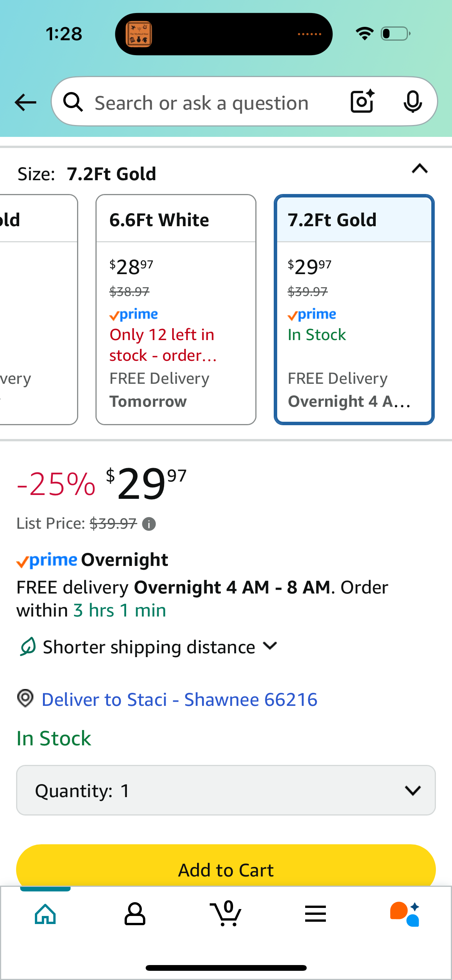Tap the Dynamic Island app activity
Viewport: 452px width, 980px height.
[224, 34]
